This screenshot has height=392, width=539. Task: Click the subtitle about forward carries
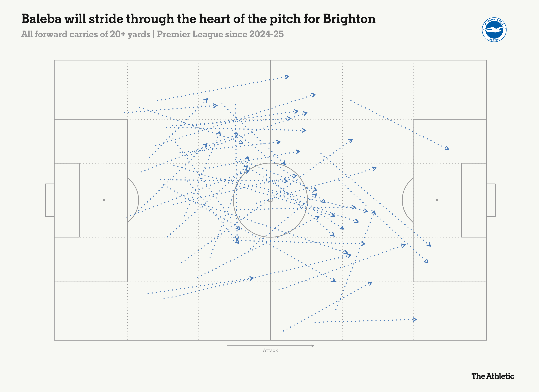pyautogui.click(x=152, y=34)
